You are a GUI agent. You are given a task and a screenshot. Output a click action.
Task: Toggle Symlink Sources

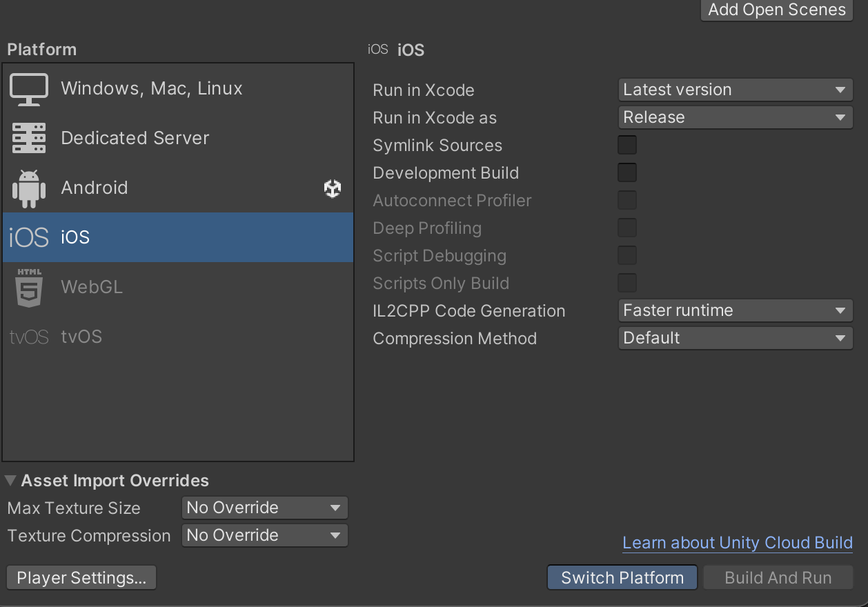627,145
